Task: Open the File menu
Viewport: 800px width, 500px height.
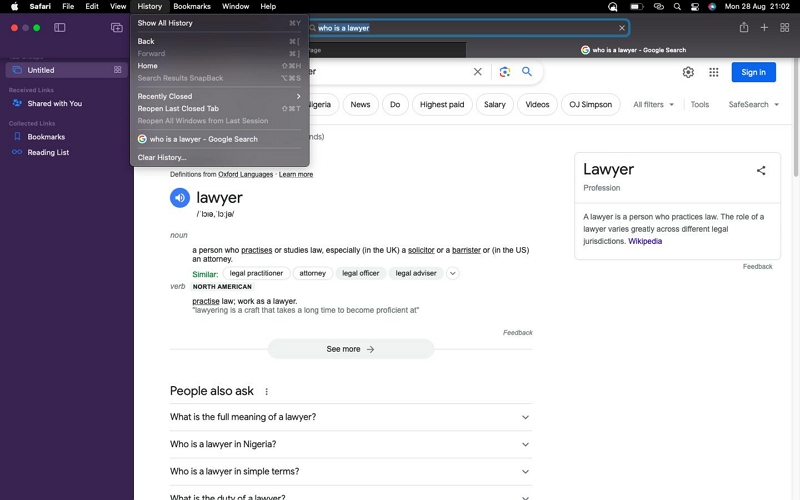Action: click(68, 6)
